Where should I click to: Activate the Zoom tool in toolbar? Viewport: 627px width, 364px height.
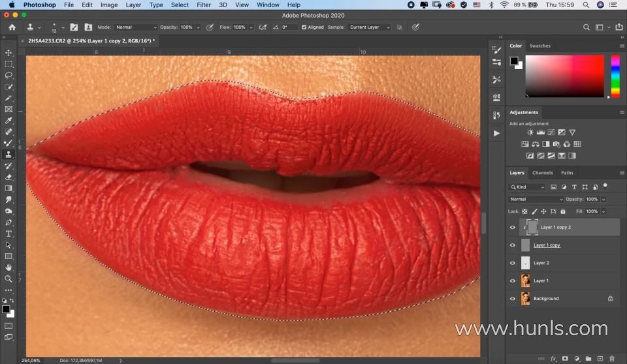tap(8, 279)
